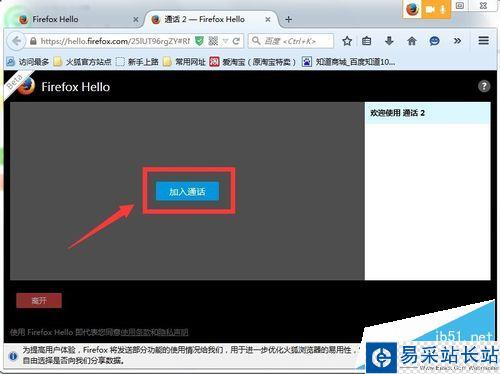Show bookmarks list icon
Image resolution: width=500 pixels, height=374 pixels.
tap(367, 41)
